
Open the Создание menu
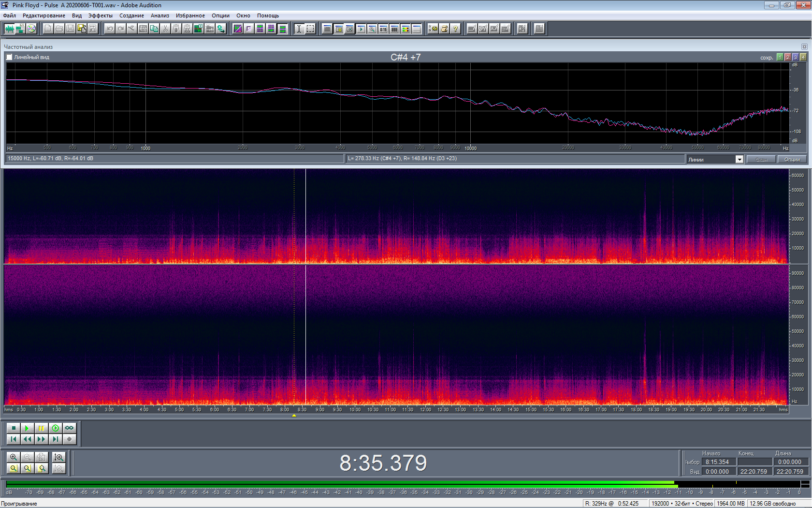click(131, 15)
